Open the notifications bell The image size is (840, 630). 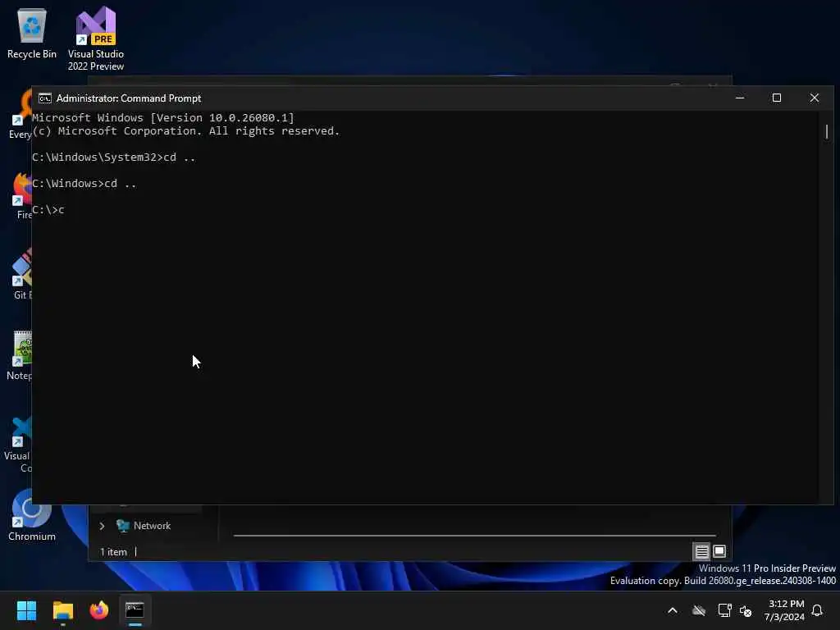pos(817,610)
